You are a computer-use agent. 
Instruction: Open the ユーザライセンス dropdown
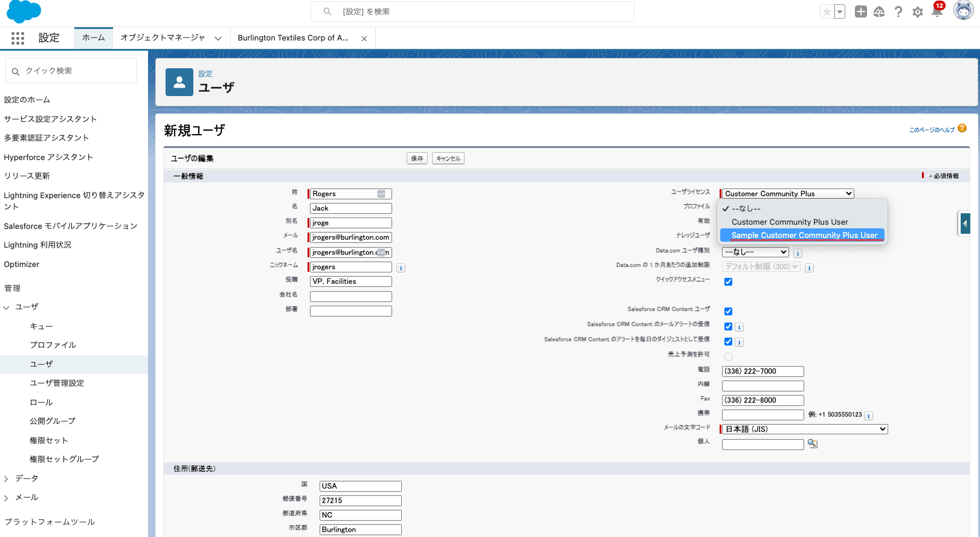coord(788,193)
